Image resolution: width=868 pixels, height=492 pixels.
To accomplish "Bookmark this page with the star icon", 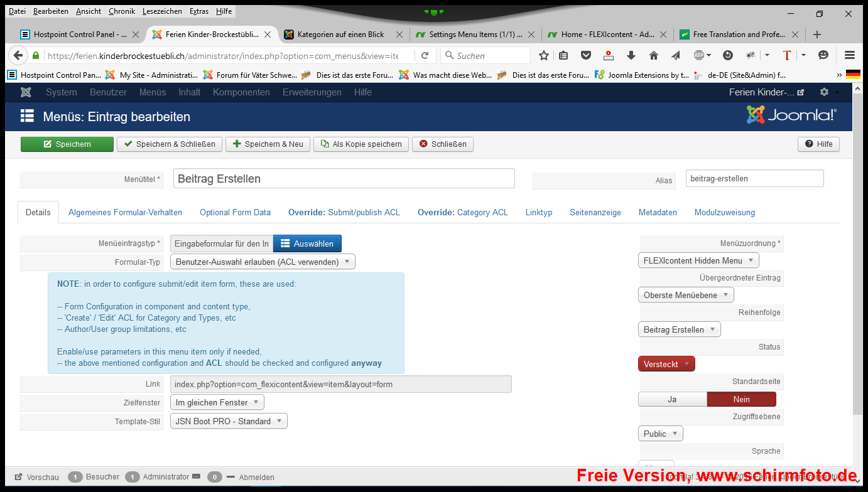I will pos(544,55).
